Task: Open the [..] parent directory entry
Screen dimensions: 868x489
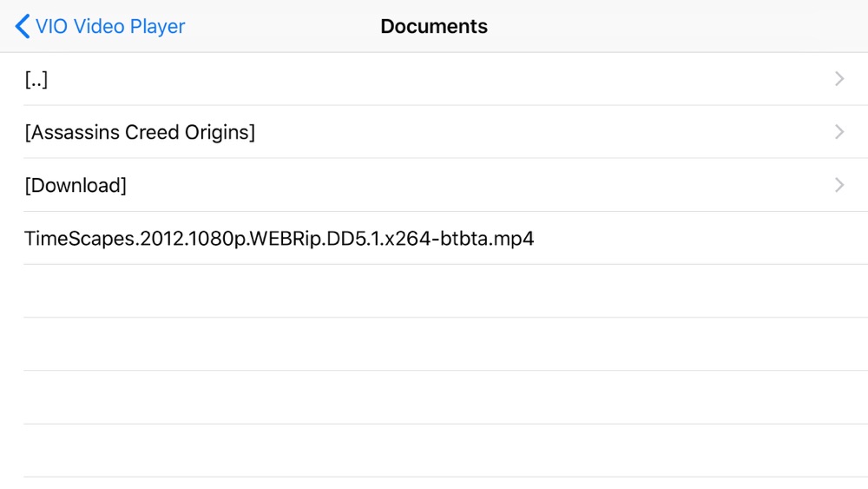Action: pyautogui.click(x=36, y=79)
